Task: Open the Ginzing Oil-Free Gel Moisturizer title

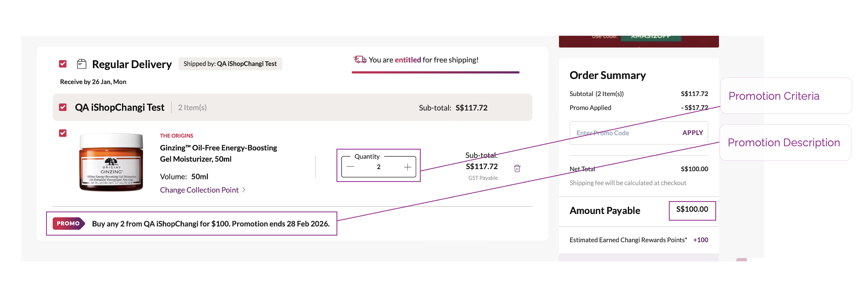Action: pyautogui.click(x=218, y=153)
